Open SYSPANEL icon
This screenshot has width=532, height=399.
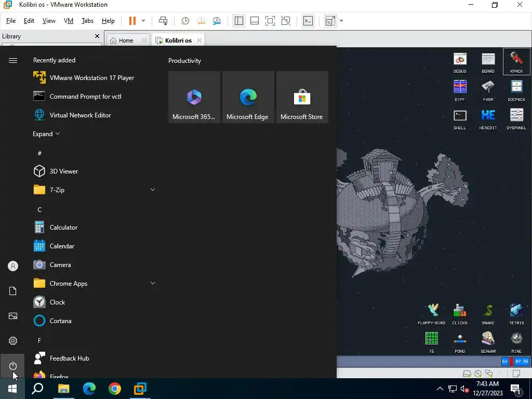(x=516, y=119)
